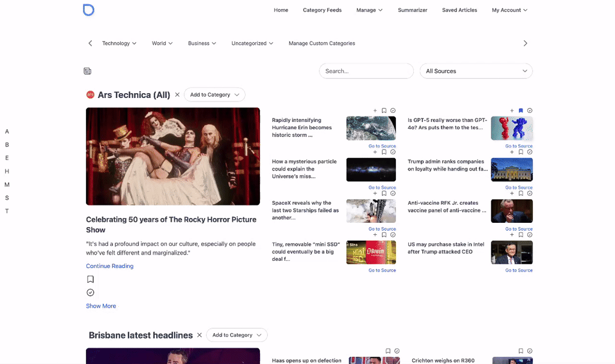Open the All Sources dropdown
This screenshot has height=364, width=615.
pyautogui.click(x=476, y=71)
